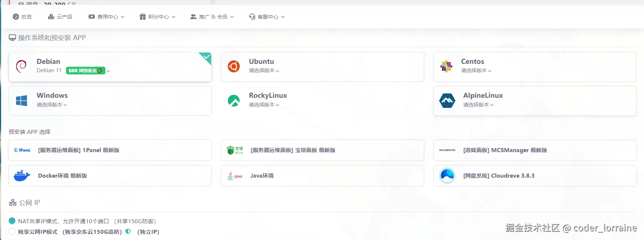Viewport: 644px width, 240px height.
Task: Choose [游戏面板] MCSManager 最新版 app
Action: 535,150
